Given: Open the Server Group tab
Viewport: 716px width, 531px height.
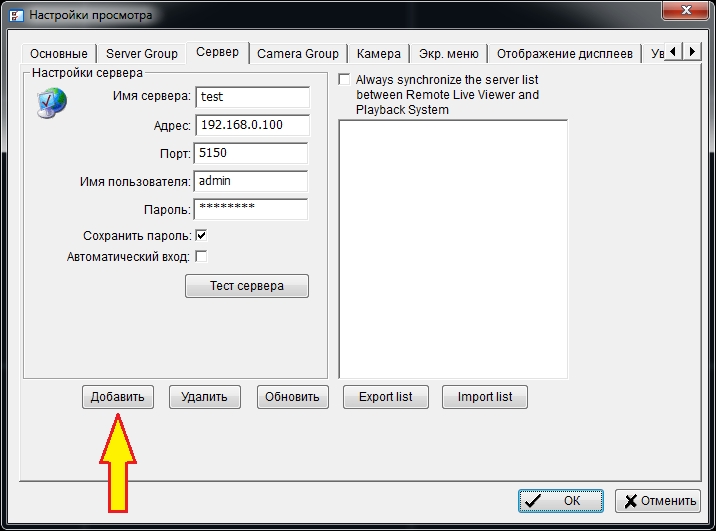Looking at the screenshot, I should point(142,53).
